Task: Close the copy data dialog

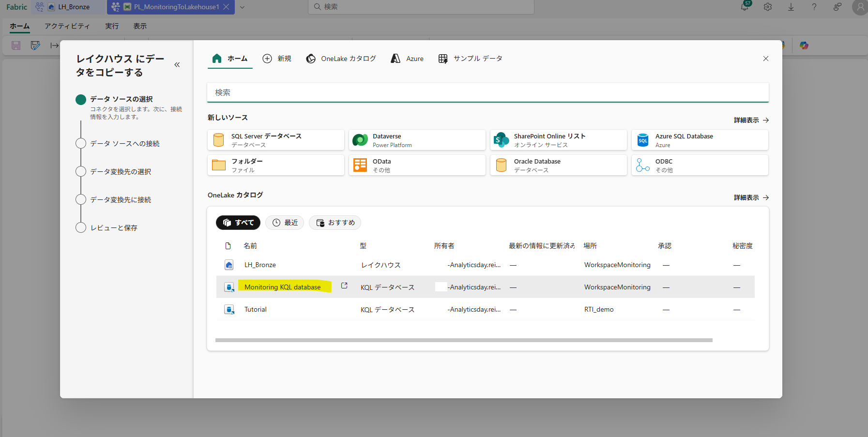Action: [x=766, y=59]
